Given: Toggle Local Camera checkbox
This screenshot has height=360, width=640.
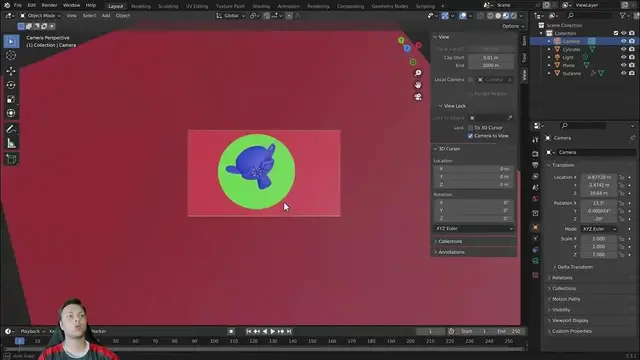Looking at the screenshot, I should (x=471, y=80).
